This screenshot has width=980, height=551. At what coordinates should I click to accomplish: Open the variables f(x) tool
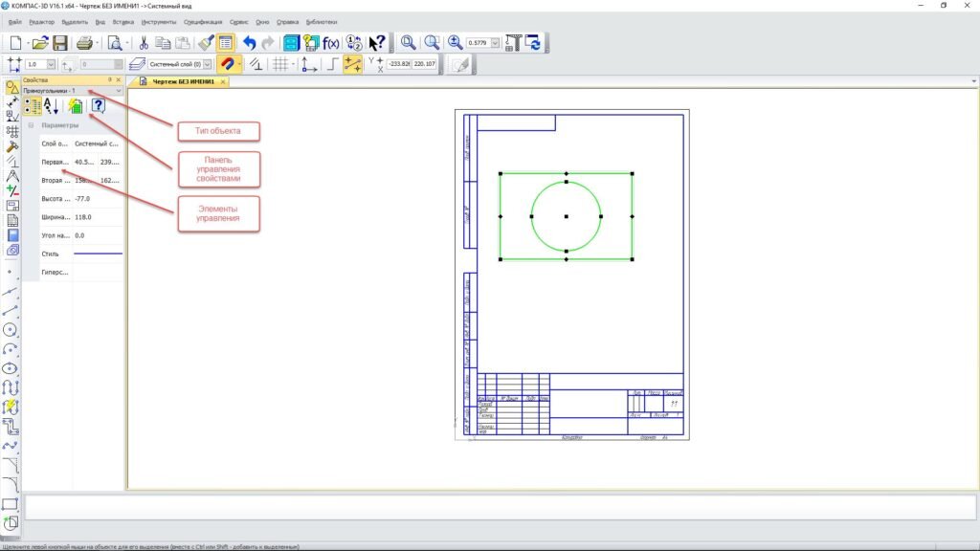click(331, 42)
